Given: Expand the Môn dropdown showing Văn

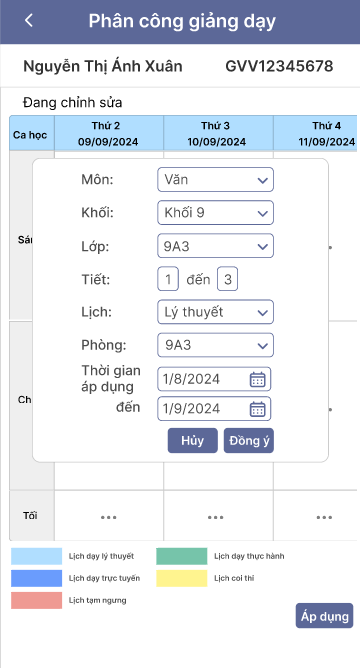Looking at the screenshot, I should 216,180.
